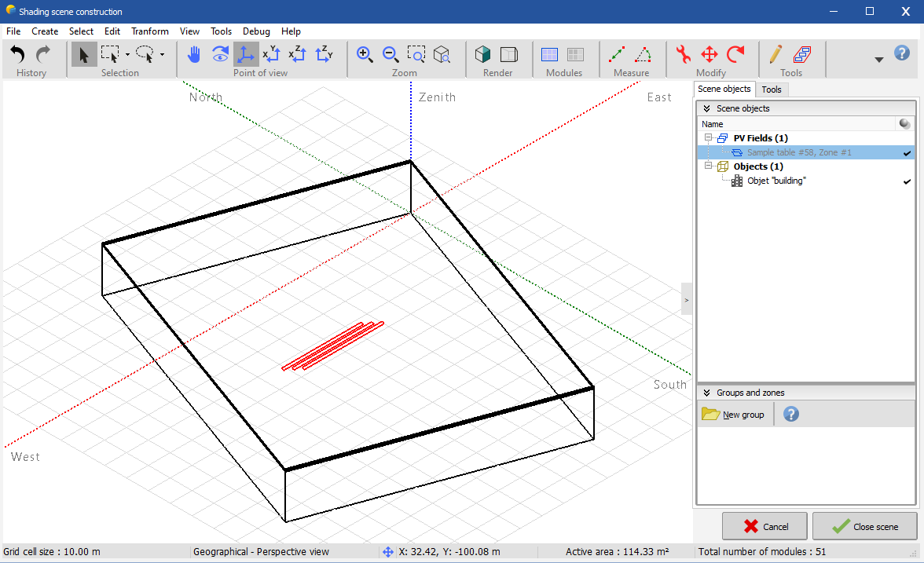Click the Cancel button
This screenshot has height=563, width=924.
pos(764,526)
